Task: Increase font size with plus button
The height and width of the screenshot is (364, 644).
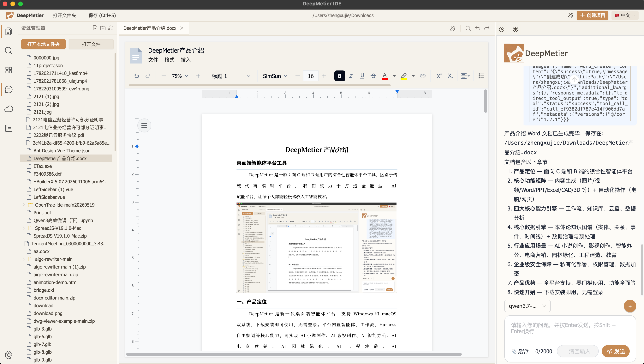Action: coord(324,76)
